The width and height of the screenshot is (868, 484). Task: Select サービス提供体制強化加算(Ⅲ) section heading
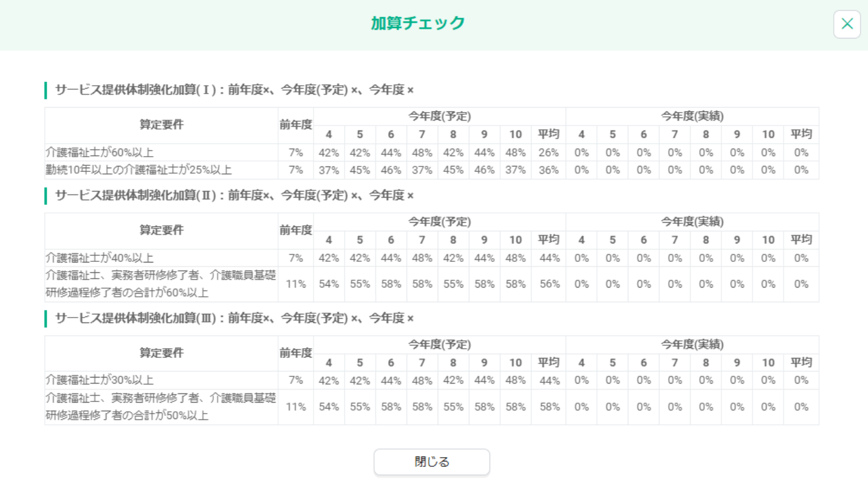coord(234,318)
